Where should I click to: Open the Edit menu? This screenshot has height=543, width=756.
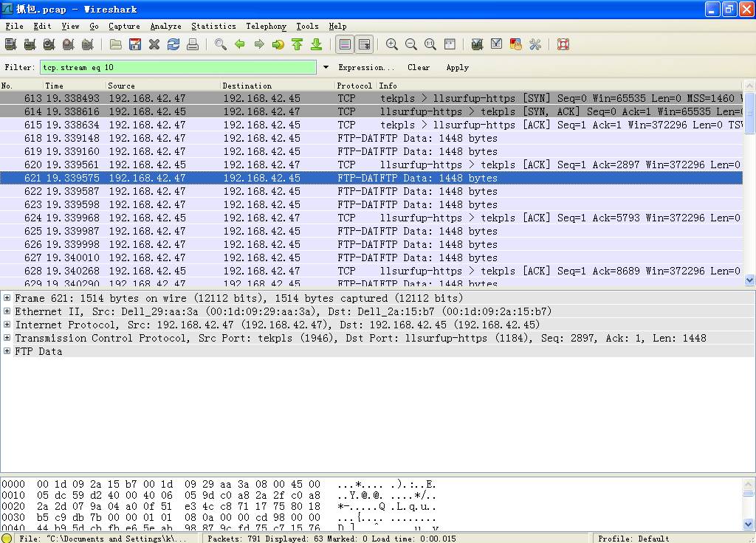[x=42, y=26]
